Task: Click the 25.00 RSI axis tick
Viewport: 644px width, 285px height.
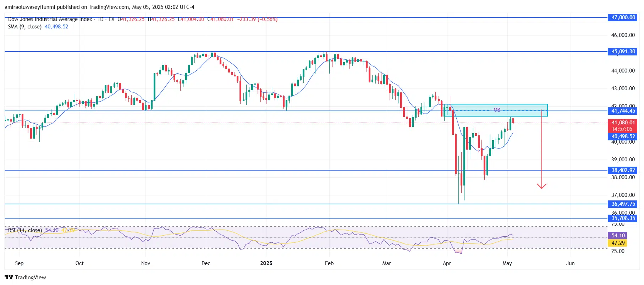Action: click(618, 251)
